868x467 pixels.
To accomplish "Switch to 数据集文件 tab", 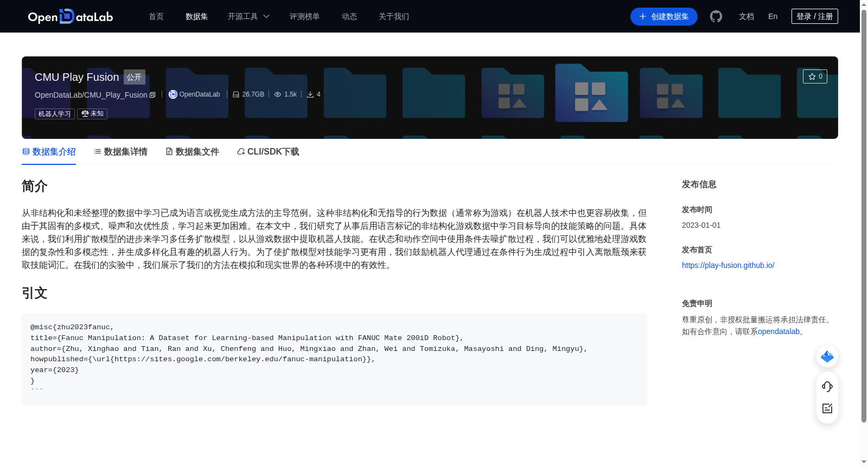I will click(x=192, y=152).
